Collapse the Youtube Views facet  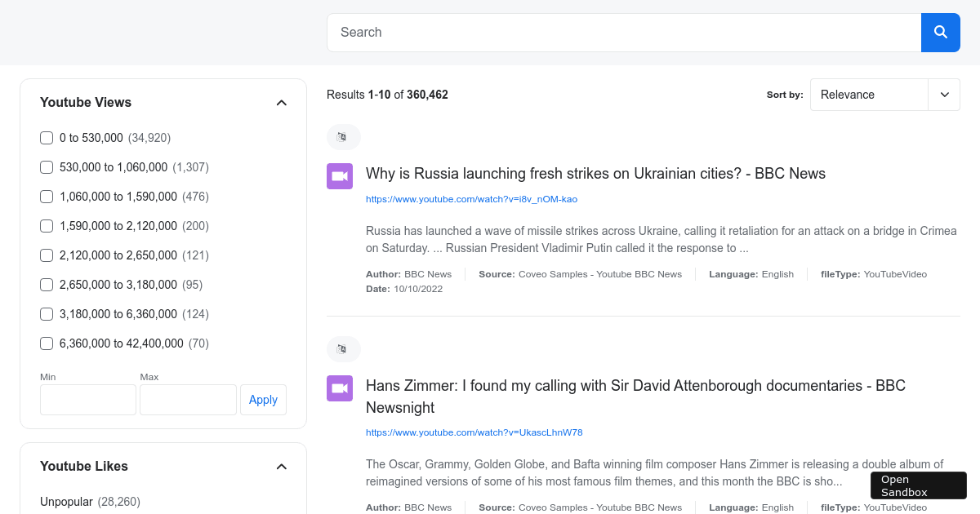pyautogui.click(x=281, y=103)
